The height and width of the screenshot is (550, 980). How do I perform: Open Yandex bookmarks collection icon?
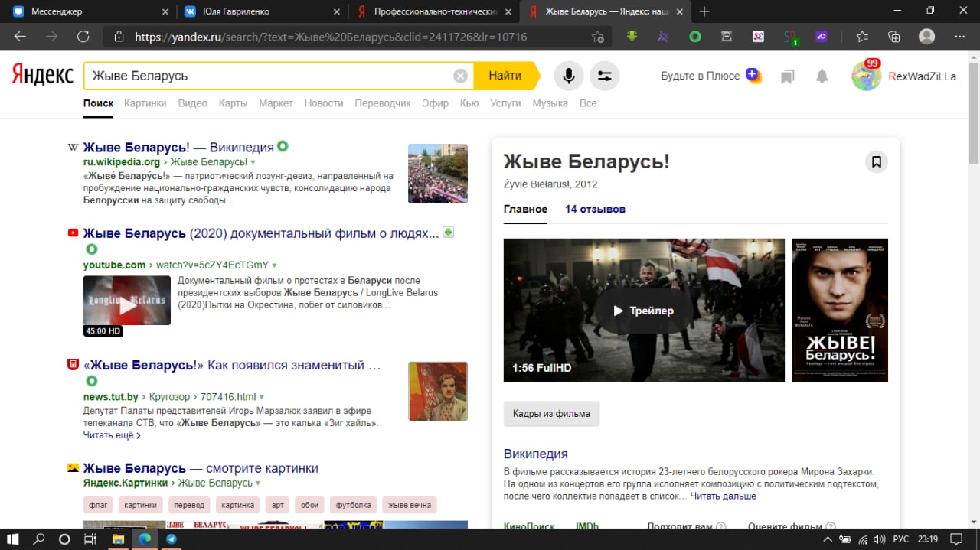coord(787,76)
